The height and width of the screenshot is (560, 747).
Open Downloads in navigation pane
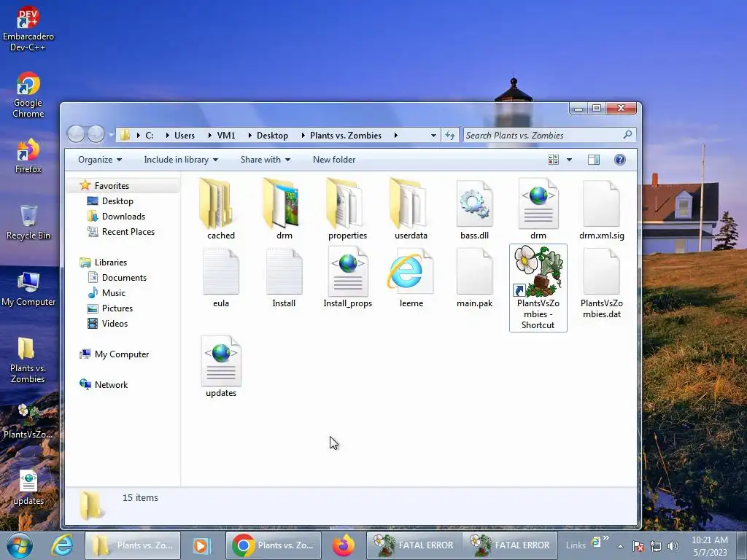coord(123,216)
